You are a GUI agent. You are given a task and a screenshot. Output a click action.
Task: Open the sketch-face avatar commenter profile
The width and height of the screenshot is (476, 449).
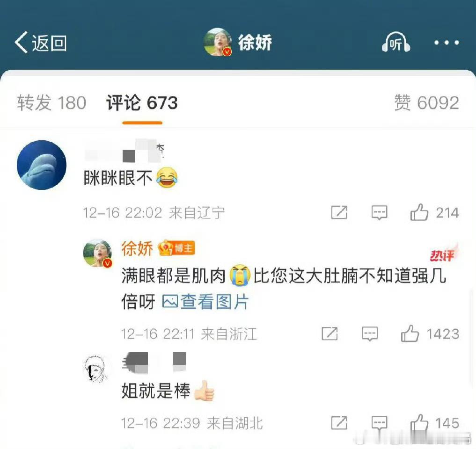(97, 369)
